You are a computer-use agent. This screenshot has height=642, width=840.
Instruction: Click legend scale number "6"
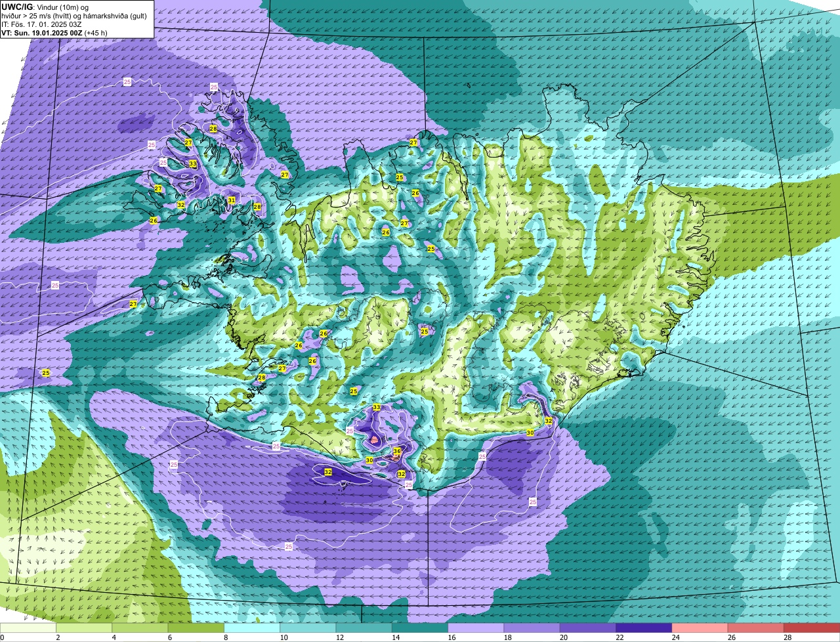[x=169, y=637]
